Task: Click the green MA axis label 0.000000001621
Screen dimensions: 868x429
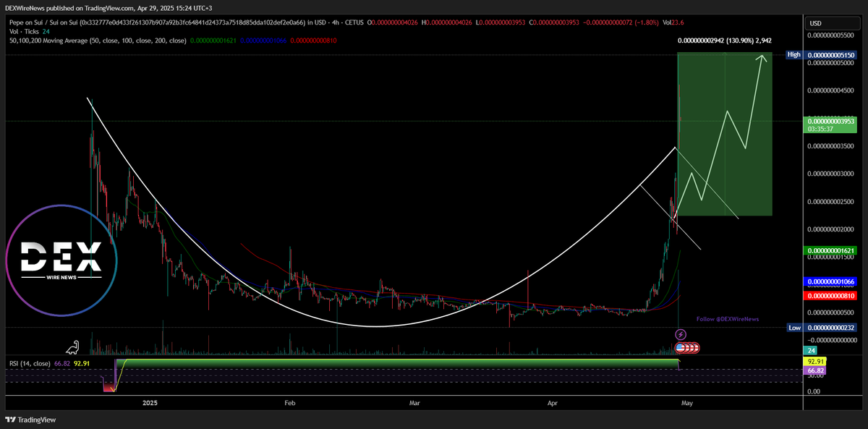Action: point(831,250)
